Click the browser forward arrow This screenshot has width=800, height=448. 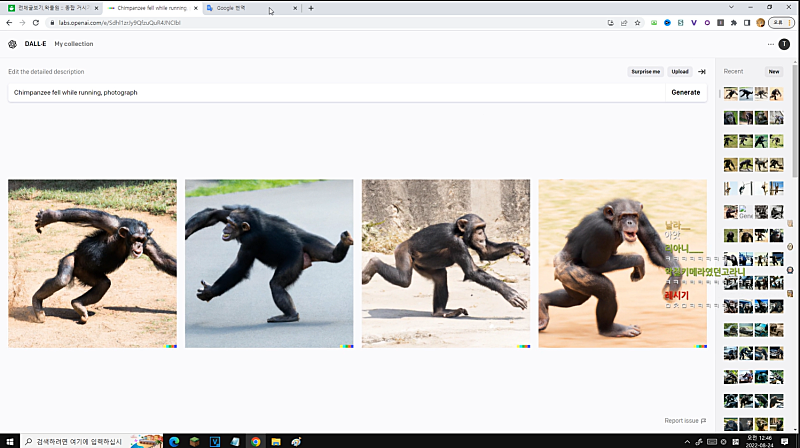[x=22, y=23]
